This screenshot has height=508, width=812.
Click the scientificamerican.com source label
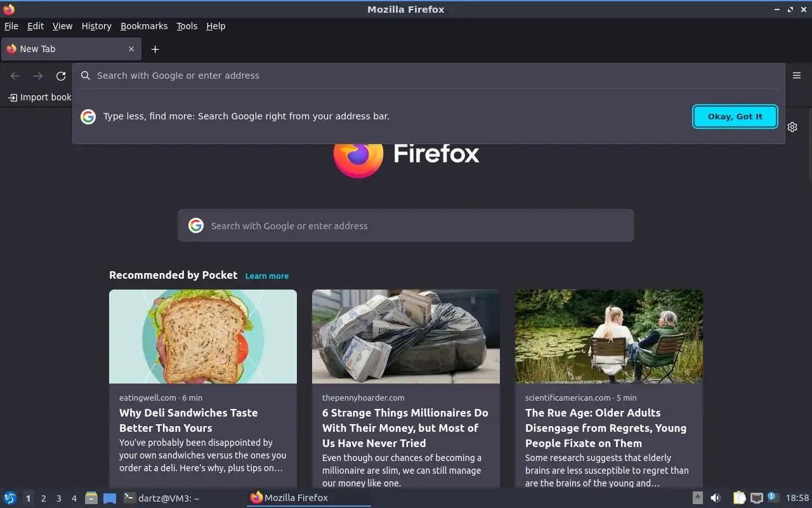(568, 398)
